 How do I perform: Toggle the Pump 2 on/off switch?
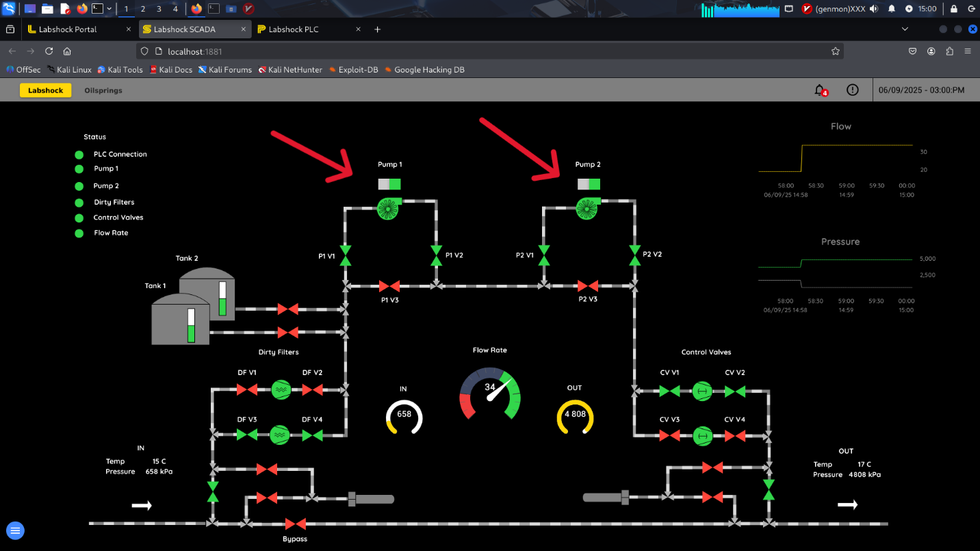click(589, 184)
